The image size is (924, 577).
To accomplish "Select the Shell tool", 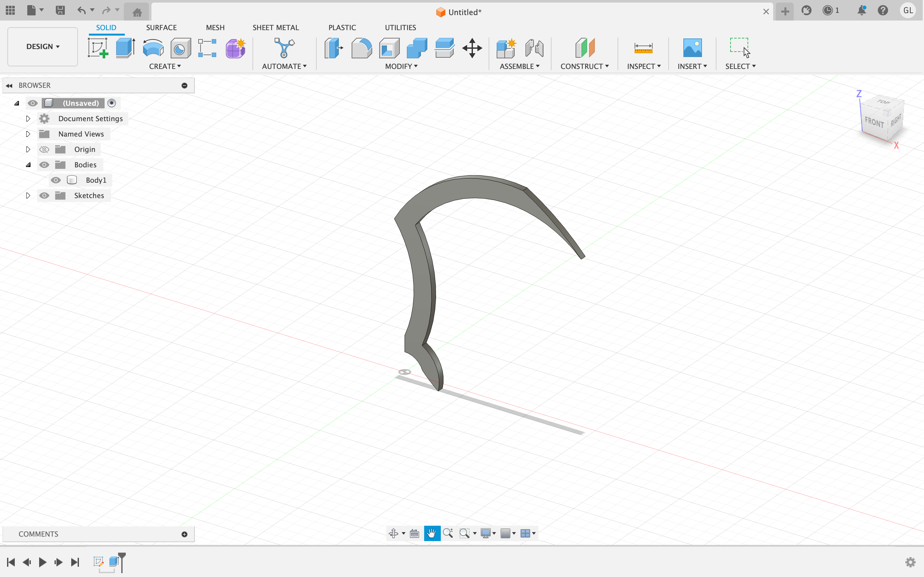I will tap(389, 48).
